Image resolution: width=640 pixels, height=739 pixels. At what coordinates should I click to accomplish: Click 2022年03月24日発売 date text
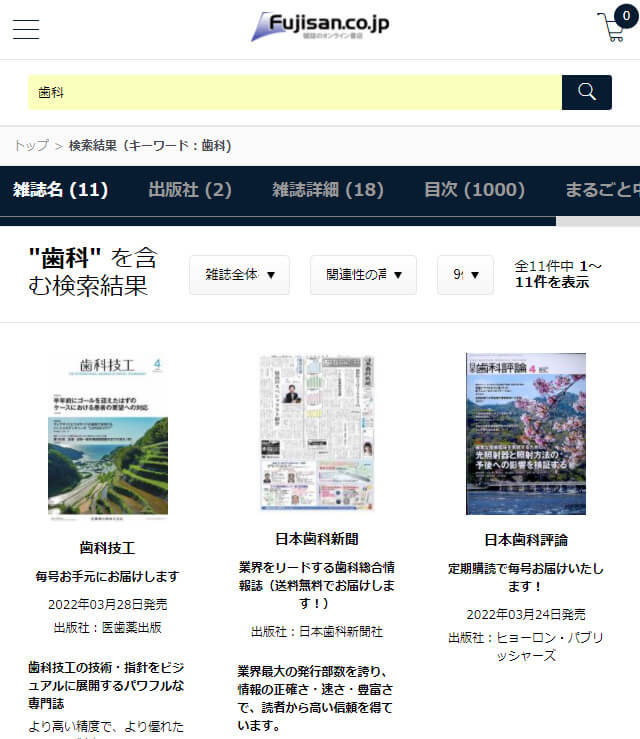(526, 615)
